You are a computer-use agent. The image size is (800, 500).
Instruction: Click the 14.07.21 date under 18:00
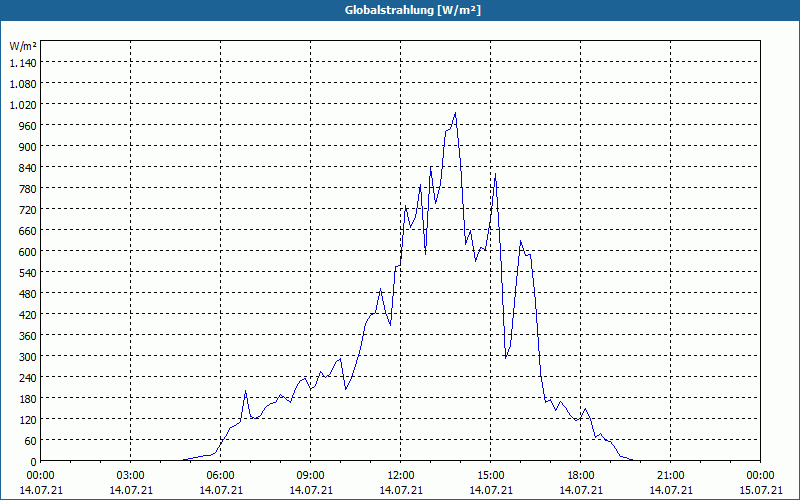[x=581, y=490]
